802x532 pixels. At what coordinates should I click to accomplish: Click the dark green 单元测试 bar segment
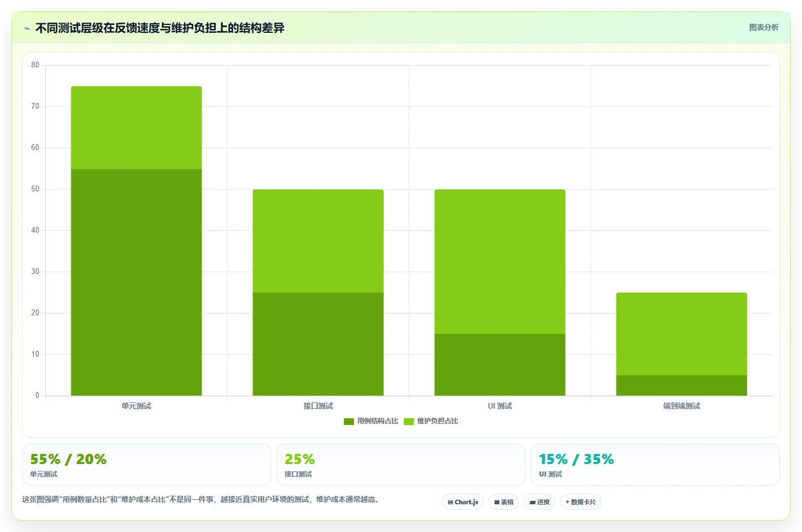136,282
